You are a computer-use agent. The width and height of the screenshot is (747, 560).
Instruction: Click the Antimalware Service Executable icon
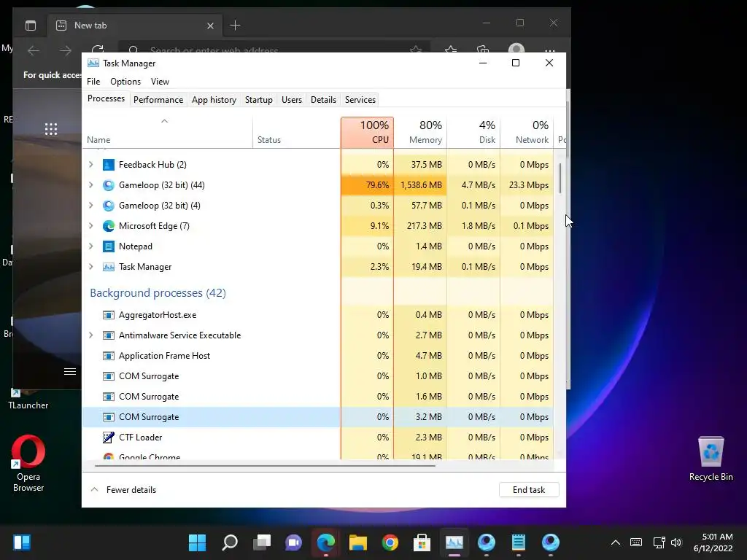[109, 335]
